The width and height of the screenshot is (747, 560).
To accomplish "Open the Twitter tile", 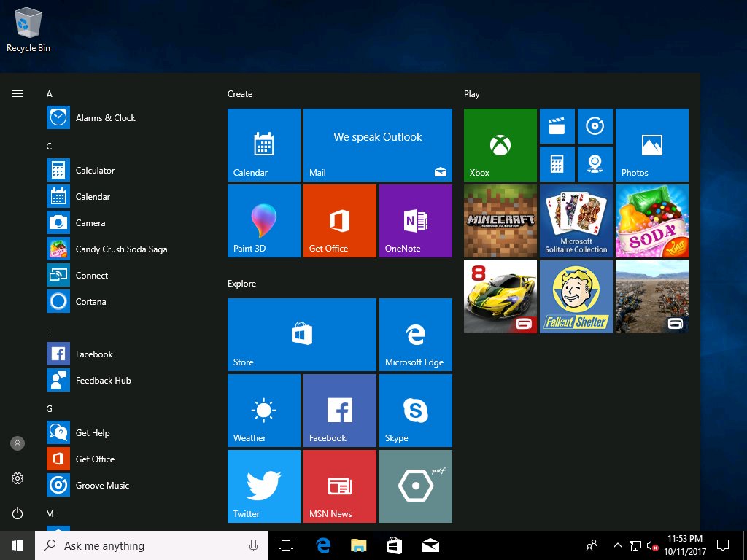I will coord(264,486).
